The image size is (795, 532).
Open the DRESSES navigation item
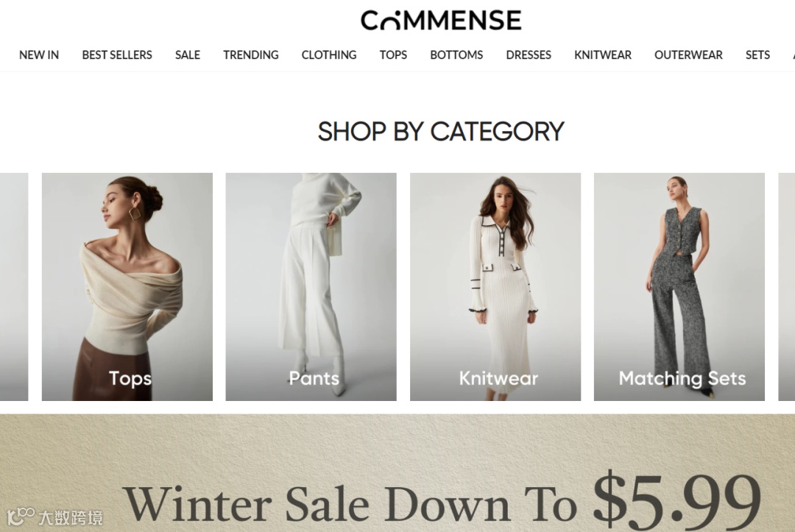click(529, 54)
